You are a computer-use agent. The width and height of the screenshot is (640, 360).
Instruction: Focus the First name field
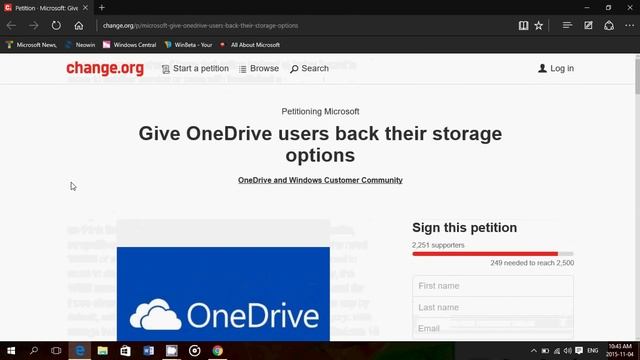[x=493, y=286]
